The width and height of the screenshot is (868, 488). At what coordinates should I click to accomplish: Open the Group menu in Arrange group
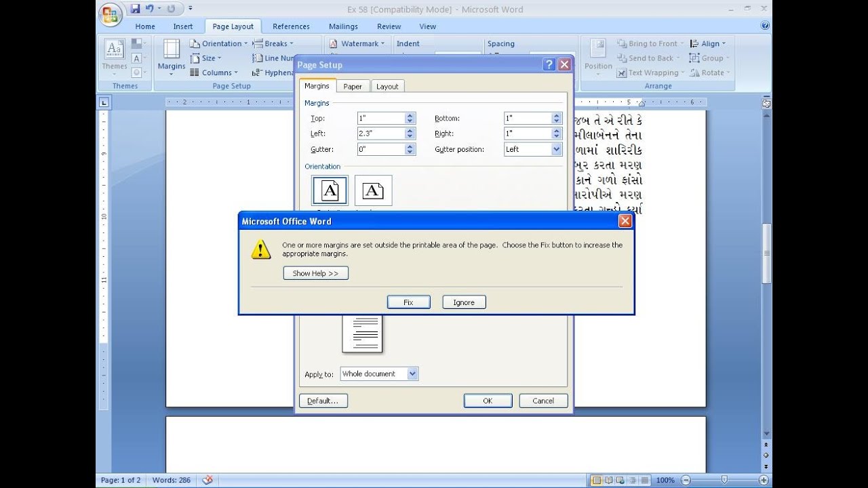point(709,58)
